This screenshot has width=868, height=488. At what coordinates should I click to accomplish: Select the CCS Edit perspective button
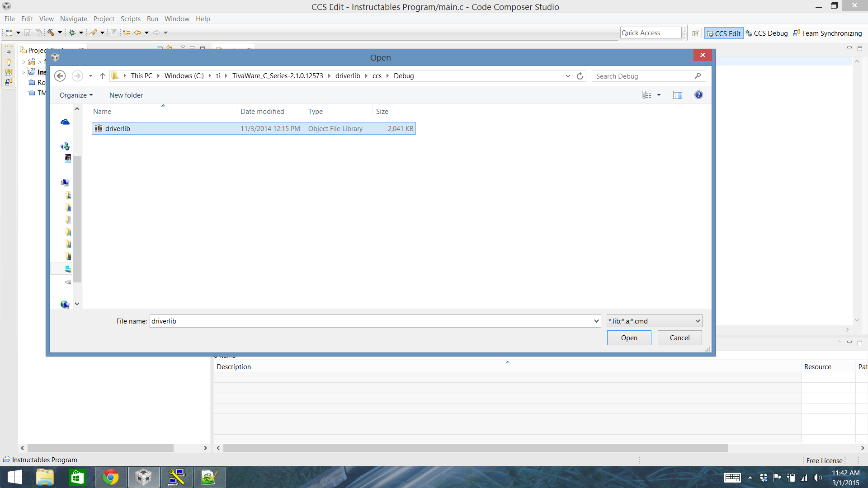point(724,33)
